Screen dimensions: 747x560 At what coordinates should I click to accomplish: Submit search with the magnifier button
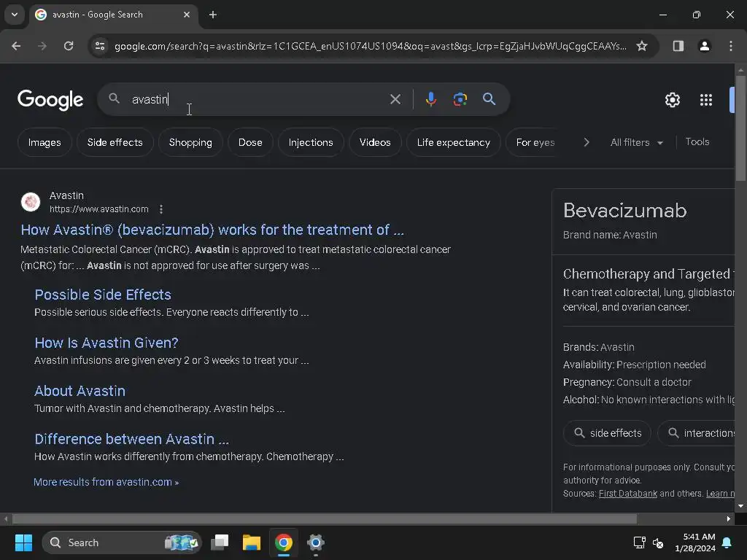pyautogui.click(x=489, y=99)
